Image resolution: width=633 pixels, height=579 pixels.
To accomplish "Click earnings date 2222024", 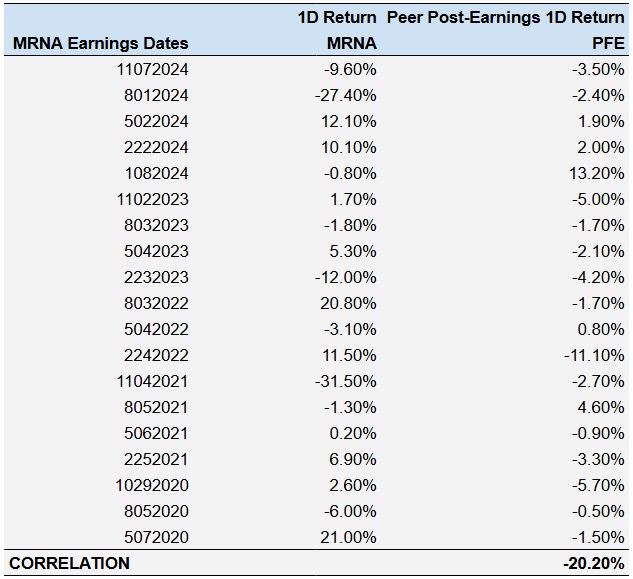I will 156,147.
